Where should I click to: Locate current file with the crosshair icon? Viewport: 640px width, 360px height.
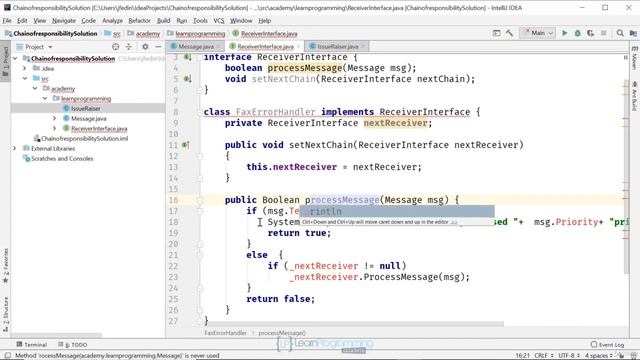tap(116, 47)
